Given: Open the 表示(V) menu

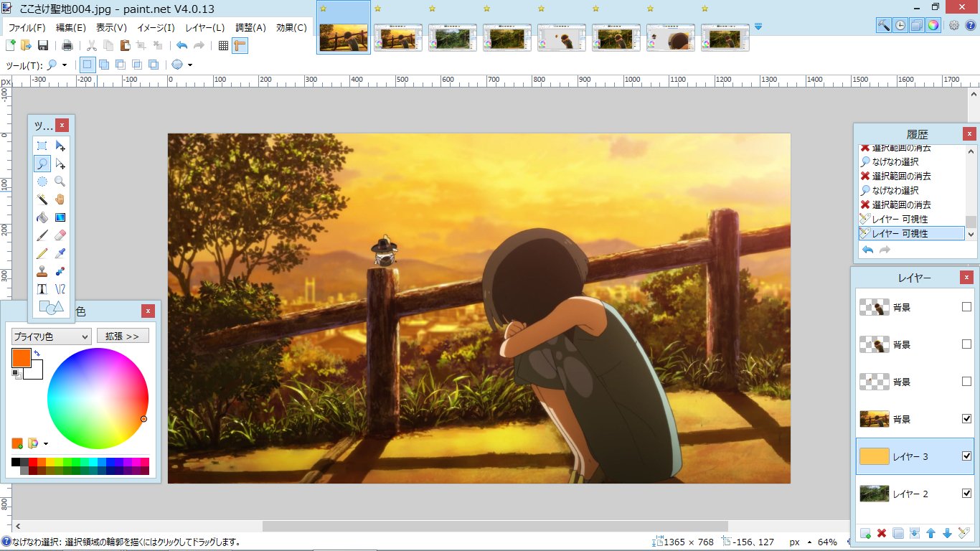Looking at the screenshot, I should (111, 28).
